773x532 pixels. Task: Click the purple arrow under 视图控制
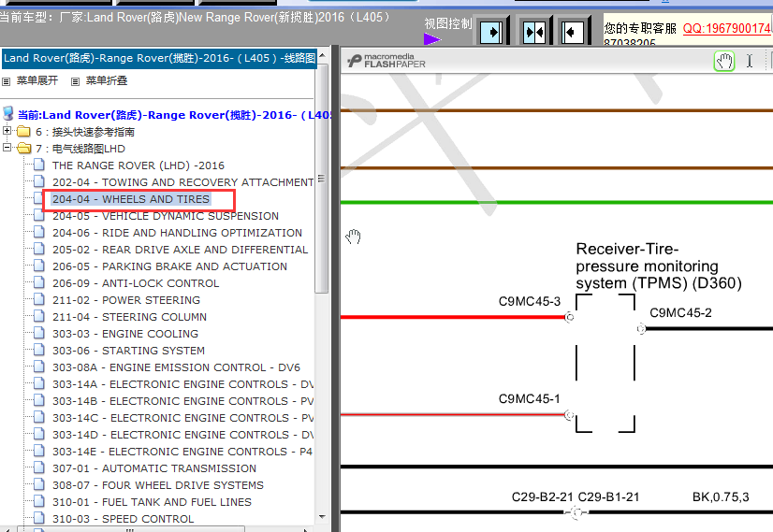431,39
